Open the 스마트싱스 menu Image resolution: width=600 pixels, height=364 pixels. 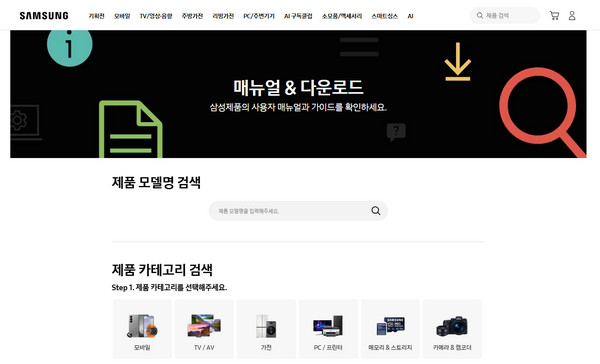pos(385,16)
